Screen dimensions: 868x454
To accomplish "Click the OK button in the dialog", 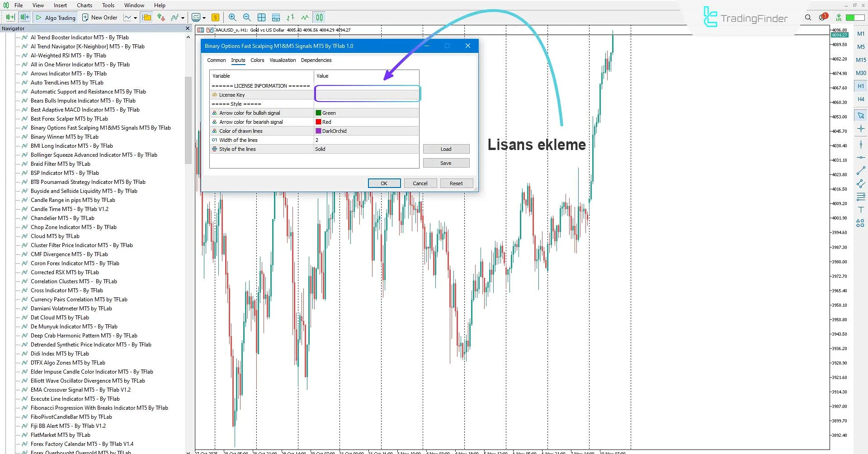I will (384, 183).
